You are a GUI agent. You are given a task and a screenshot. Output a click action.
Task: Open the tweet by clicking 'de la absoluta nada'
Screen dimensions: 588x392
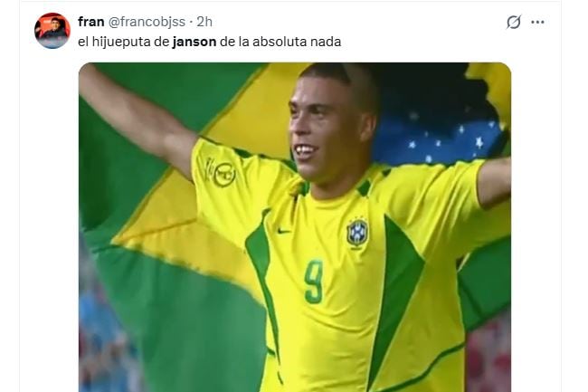tap(280, 42)
